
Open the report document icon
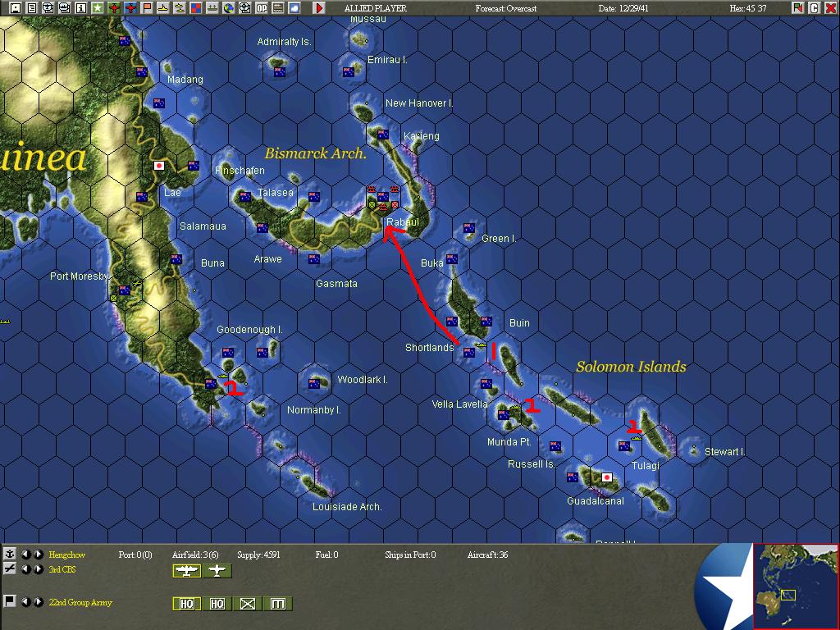click(x=31, y=7)
